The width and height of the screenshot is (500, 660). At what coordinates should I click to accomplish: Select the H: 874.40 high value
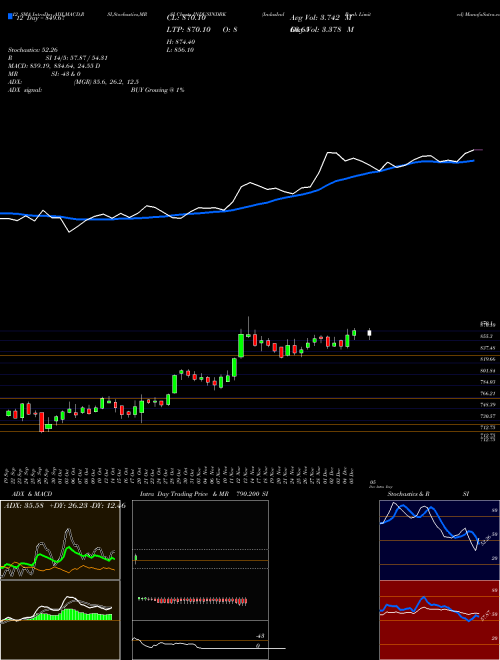[x=183, y=42]
